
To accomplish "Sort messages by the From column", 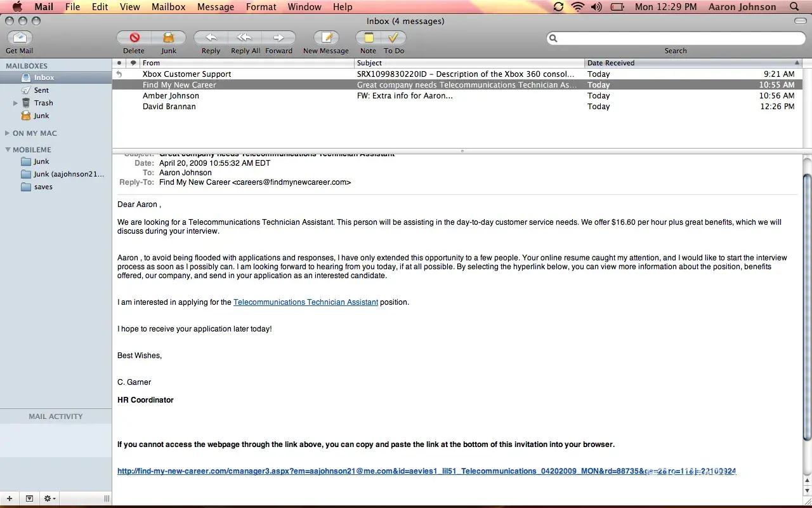I will (247, 63).
